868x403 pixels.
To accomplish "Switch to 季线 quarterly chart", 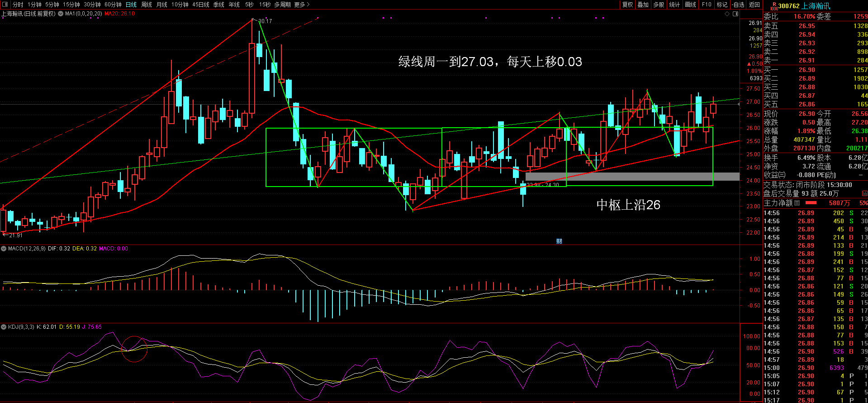I will click(x=219, y=5).
